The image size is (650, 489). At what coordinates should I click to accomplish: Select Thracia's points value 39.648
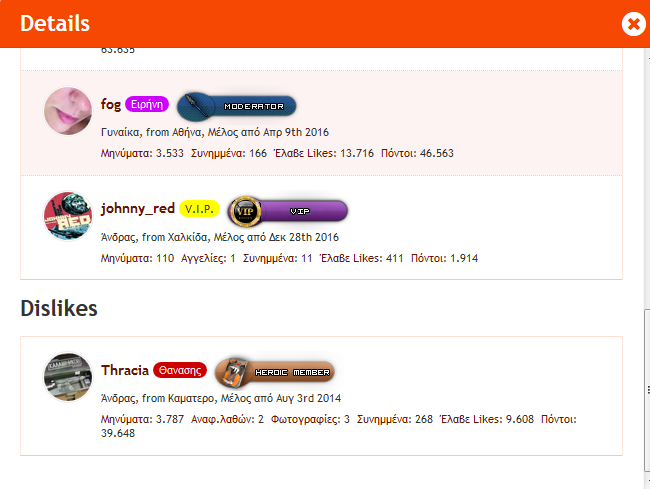coord(118,433)
